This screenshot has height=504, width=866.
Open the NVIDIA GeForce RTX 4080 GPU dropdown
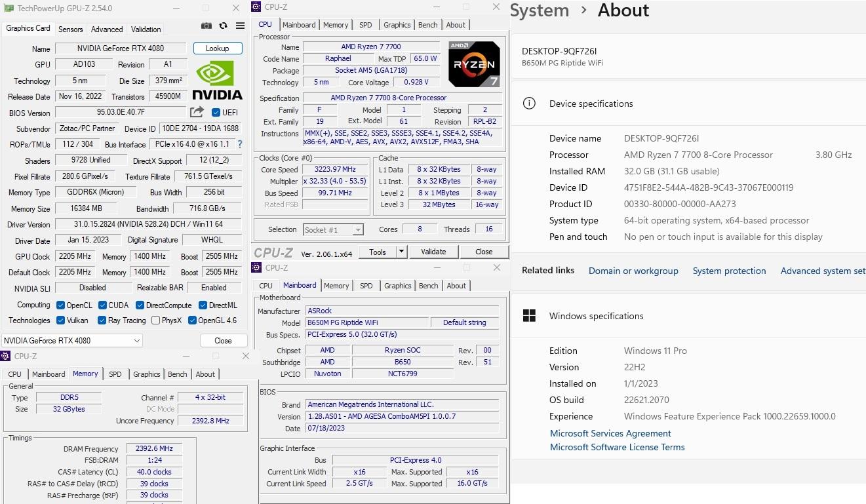coord(71,341)
